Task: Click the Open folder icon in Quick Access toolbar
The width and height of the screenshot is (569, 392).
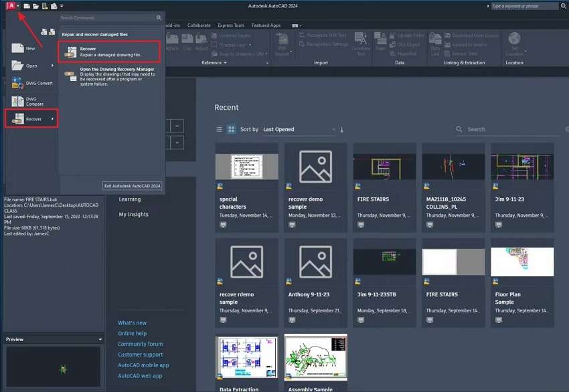Action: (35, 6)
